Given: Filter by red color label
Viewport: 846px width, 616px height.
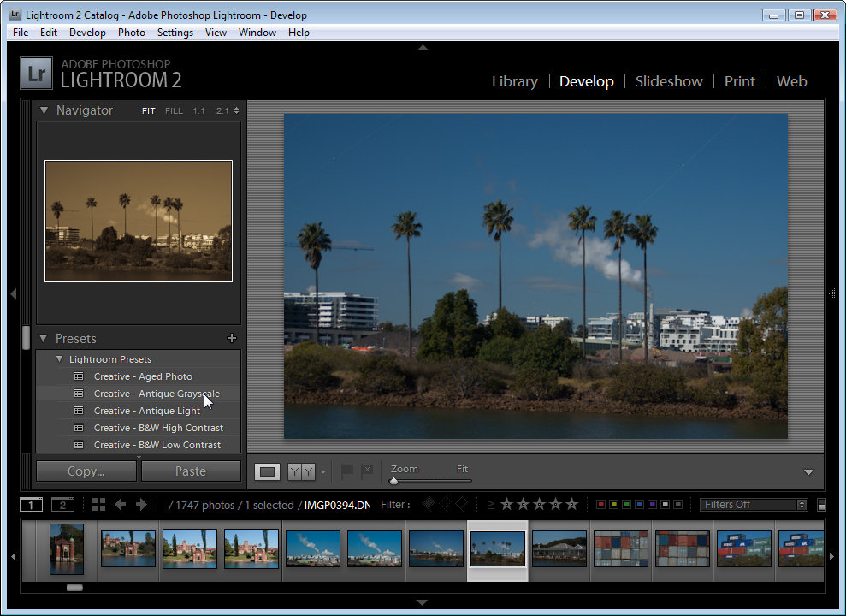Looking at the screenshot, I should pyautogui.click(x=600, y=504).
